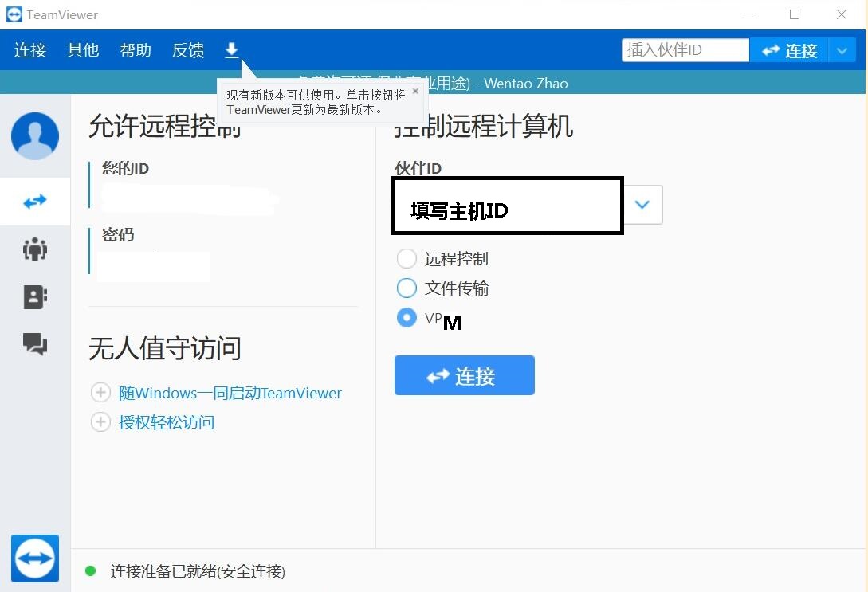Select the Meeting icon in the sidebar
This screenshot has width=868, height=592.
[35, 249]
